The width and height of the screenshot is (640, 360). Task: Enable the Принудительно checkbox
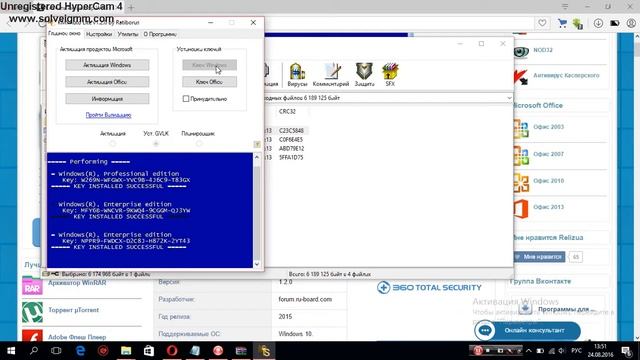point(186,99)
